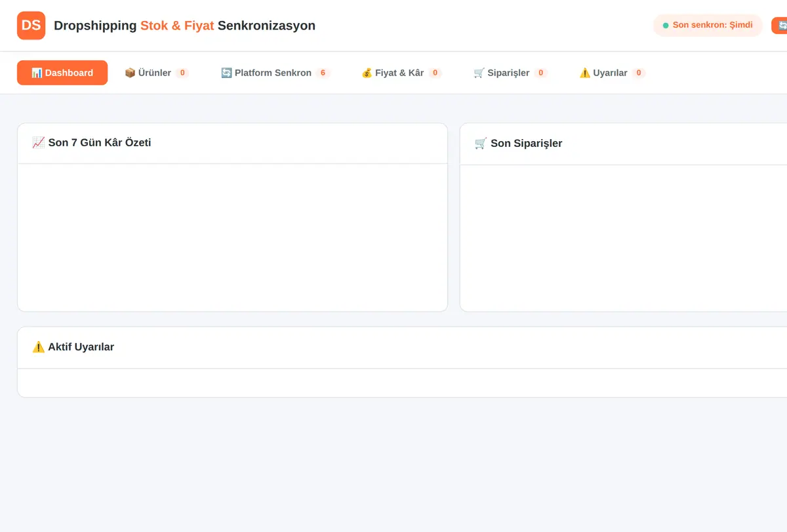Image resolution: width=787 pixels, height=532 pixels.
Task: Click the bar chart icon on Dashboard tab
Action: pyautogui.click(x=37, y=73)
